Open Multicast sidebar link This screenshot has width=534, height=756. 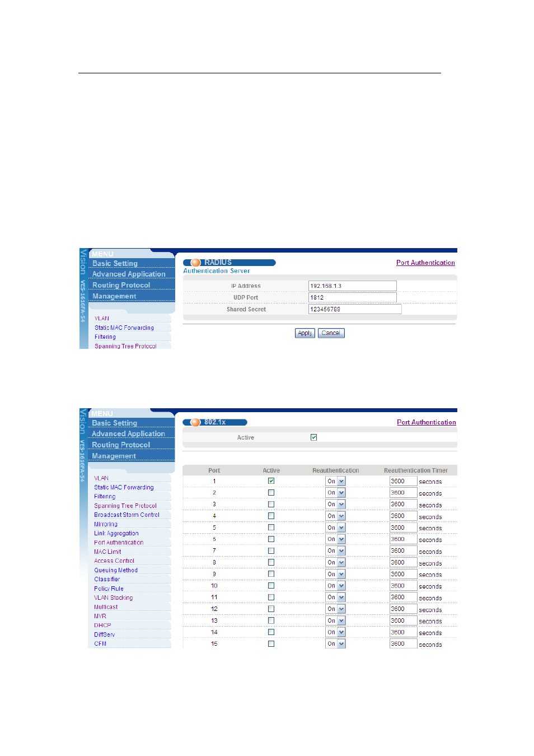(106, 607)
